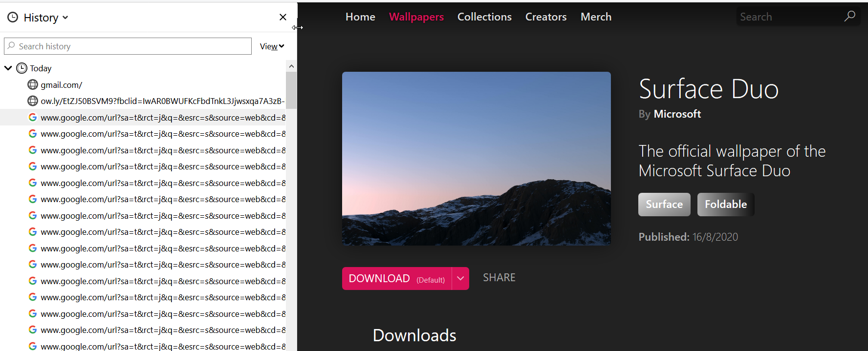Viewport: 868px width, 351px height.
Task: Click the magnifier icon in the site search
Action: click(849, 16)
